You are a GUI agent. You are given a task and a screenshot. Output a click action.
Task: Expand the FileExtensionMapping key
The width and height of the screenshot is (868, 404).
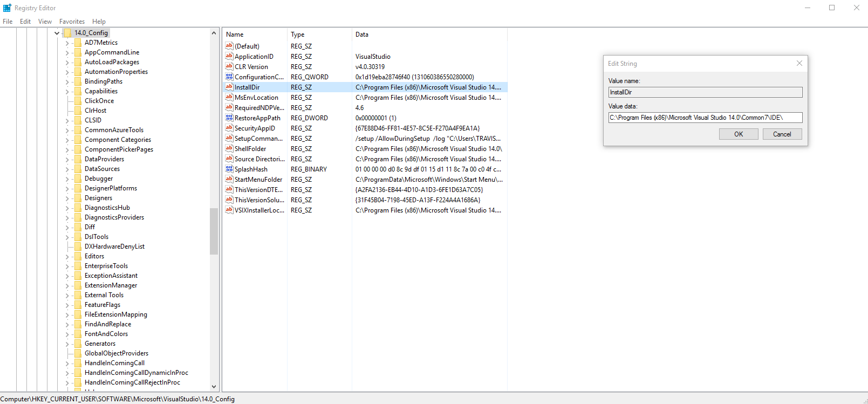coord(67,314)
